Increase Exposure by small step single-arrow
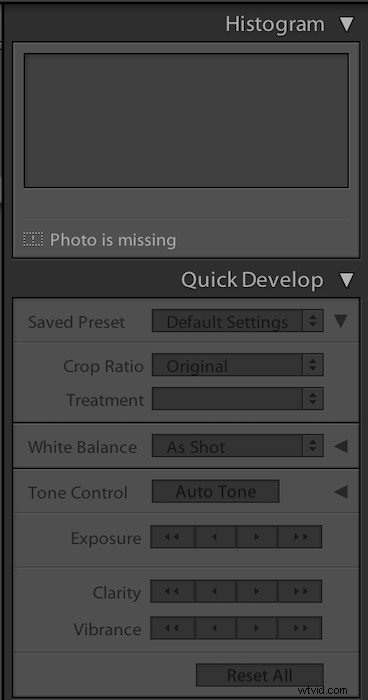The height and width of the screenshot is (700, 368). 256,537
